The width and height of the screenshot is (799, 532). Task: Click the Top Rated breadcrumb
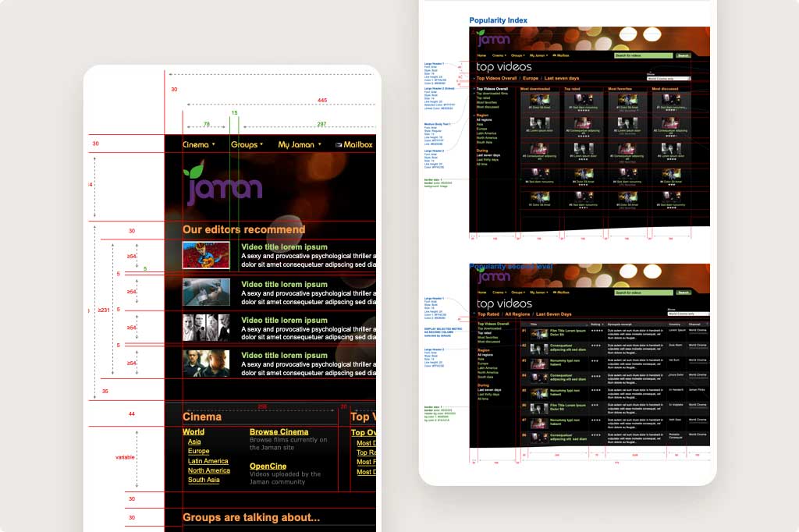[488, 314]
